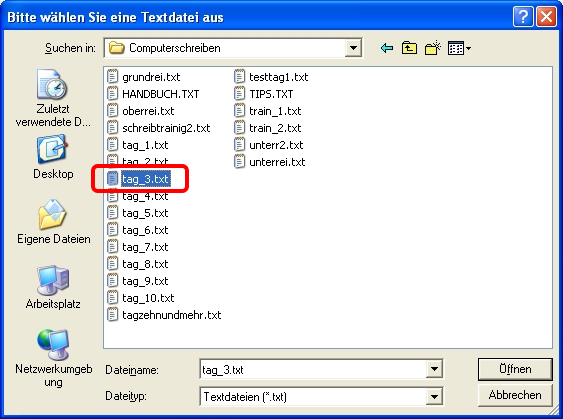
Task: Select file tag_8.txt
Action: pos(138,264)
